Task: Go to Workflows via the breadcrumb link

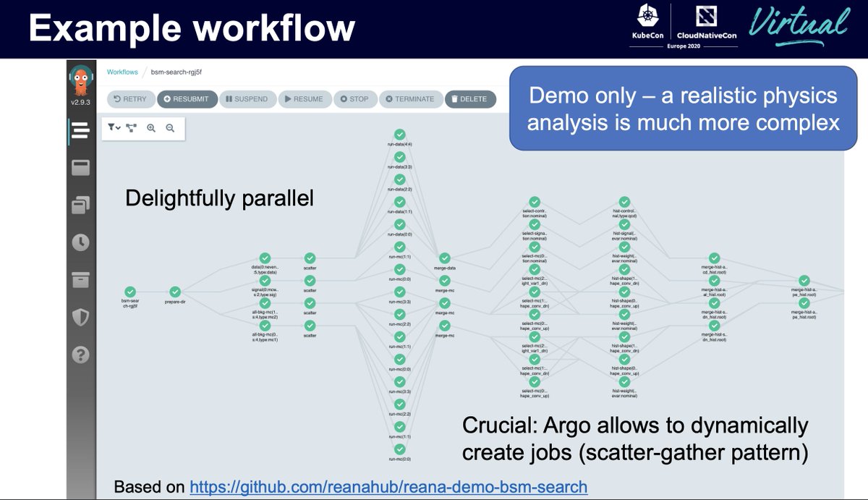Action: (x=122, y=72)
